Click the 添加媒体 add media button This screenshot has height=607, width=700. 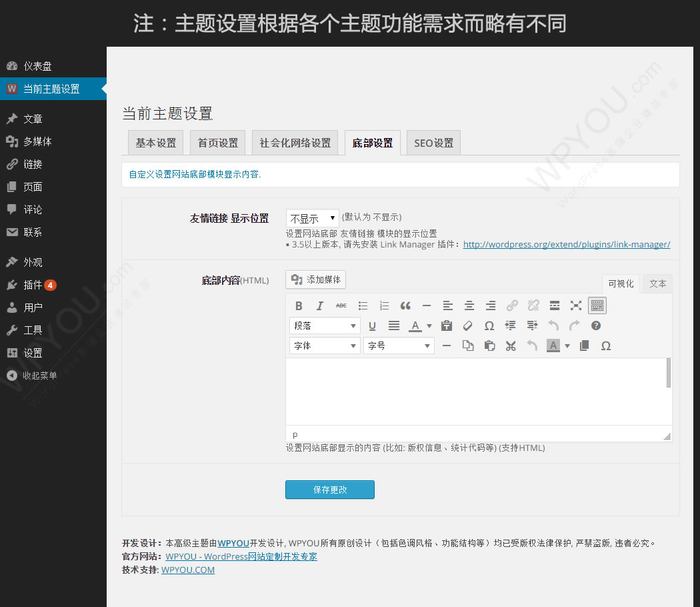(x=315, y=279)
